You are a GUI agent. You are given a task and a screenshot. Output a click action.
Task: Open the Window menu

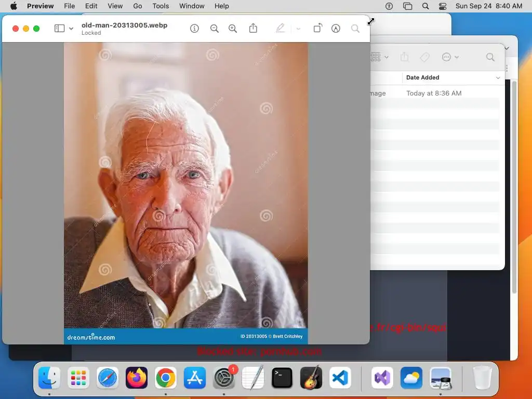click(192, 6)
